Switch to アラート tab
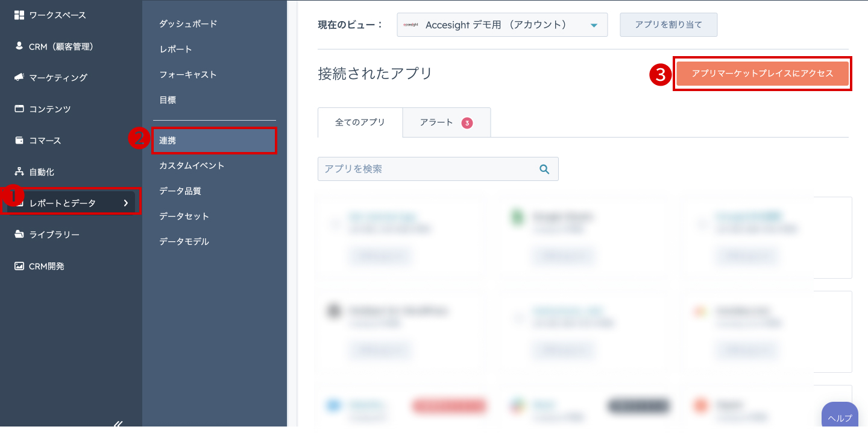The image size is (868, 444). click(447, 122)
